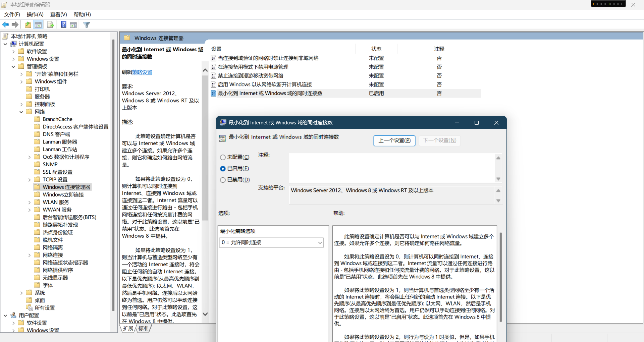Collapse the 网络 tree node

[21, 112]
